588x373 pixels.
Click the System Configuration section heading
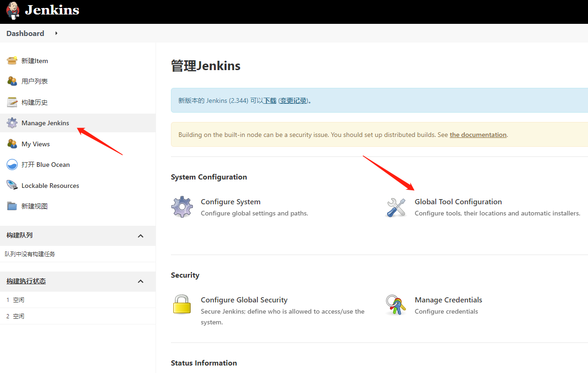click(x=209, y=177)
